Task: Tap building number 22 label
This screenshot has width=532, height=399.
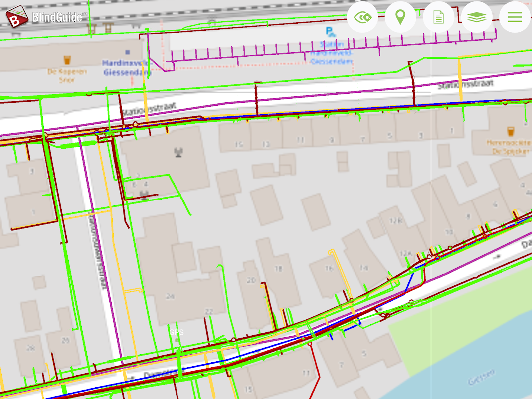Action: (x=209, y=312)
